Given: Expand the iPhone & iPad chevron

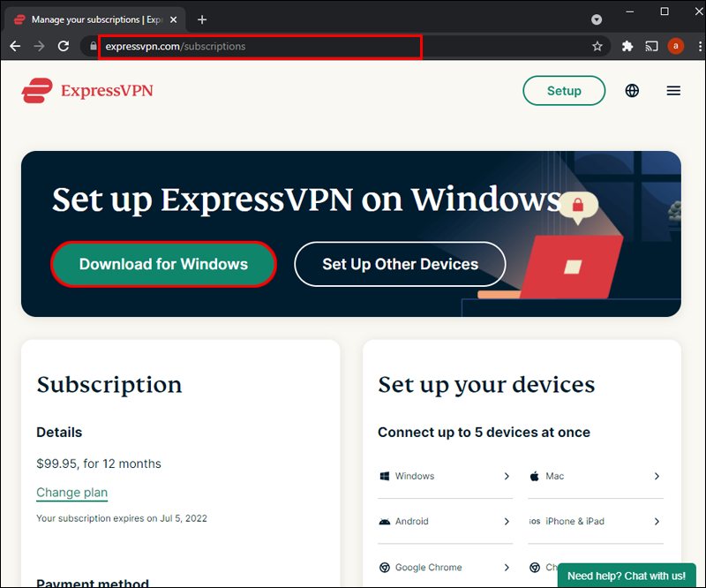Looking at the screenshot, I should coord(657,521).
